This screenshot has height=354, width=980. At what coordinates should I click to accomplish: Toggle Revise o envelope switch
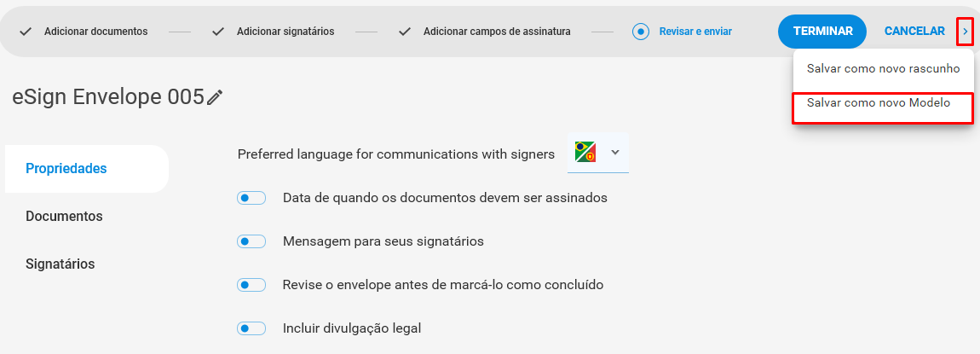(x=251, y=285)
